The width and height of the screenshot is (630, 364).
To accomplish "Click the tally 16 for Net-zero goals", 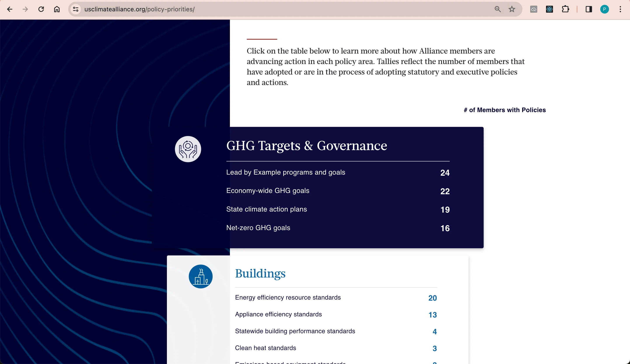I will 445,228.
